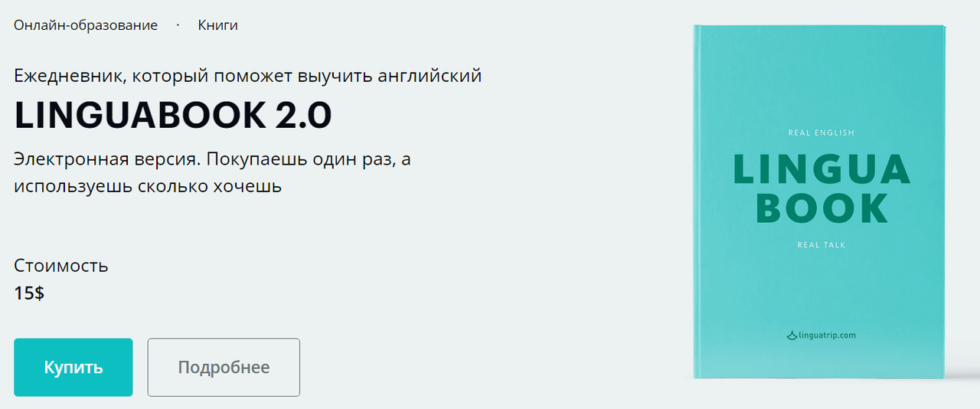Click the dot separator between breadcrumbs
Viewport: 980px width, 409px height.
tap(178, 25)
